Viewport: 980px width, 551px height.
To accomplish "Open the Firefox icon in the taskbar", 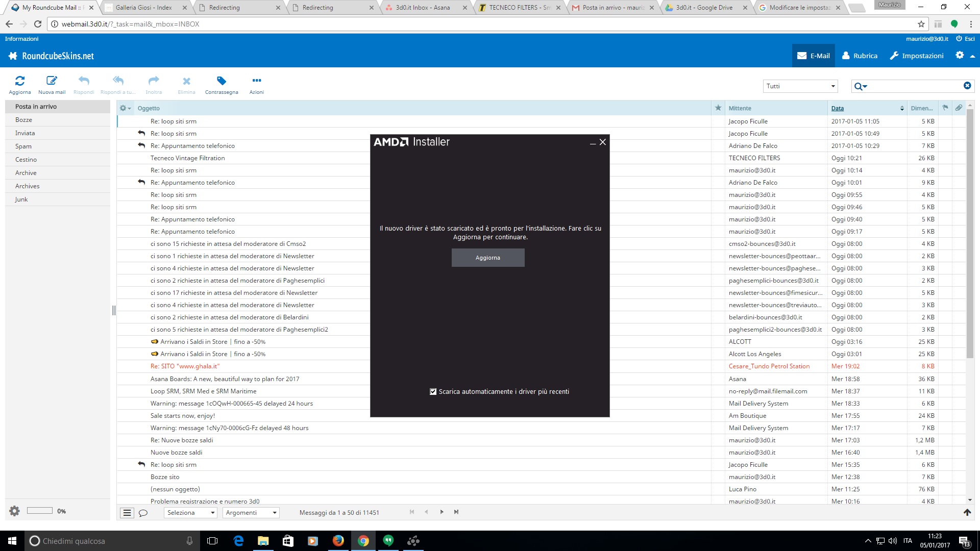I will [338, 541].
